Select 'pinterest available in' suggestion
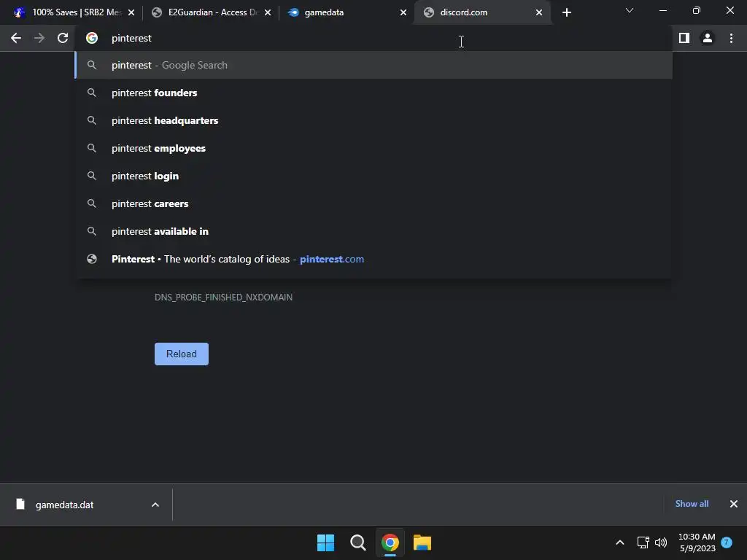Screen dimensions: 747x560 [374, 231]
